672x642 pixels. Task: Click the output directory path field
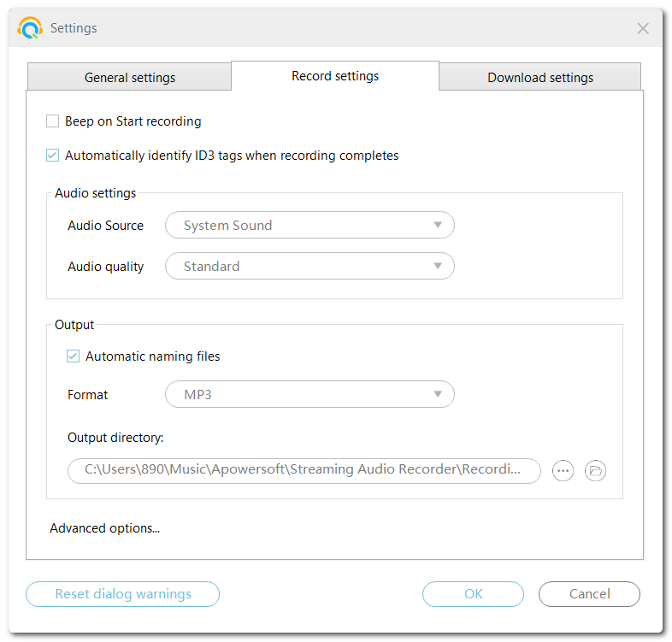[304, 470]
